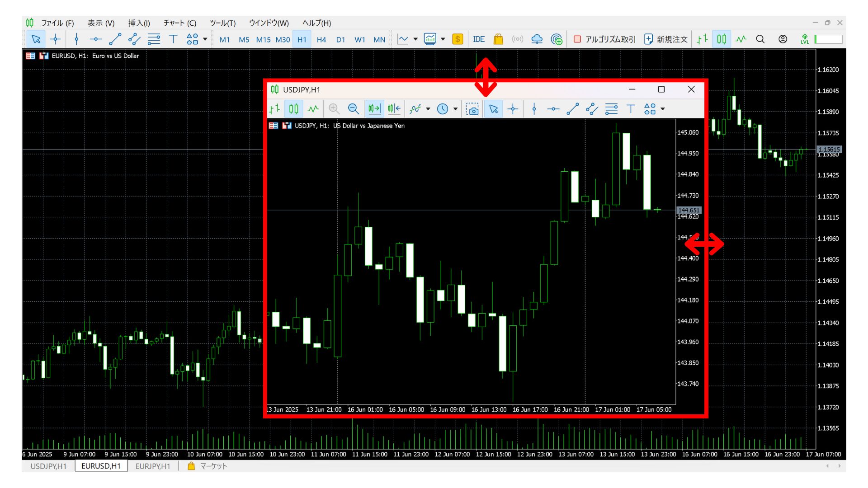Open the IDE MetaEditor button
This screenshot has height=488, width=868.
478,39
